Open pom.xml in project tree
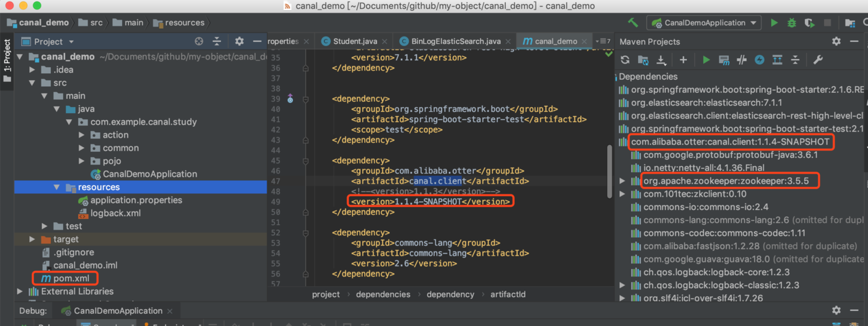The height and width of the screenshot is (326, 868). click(71, 278)
